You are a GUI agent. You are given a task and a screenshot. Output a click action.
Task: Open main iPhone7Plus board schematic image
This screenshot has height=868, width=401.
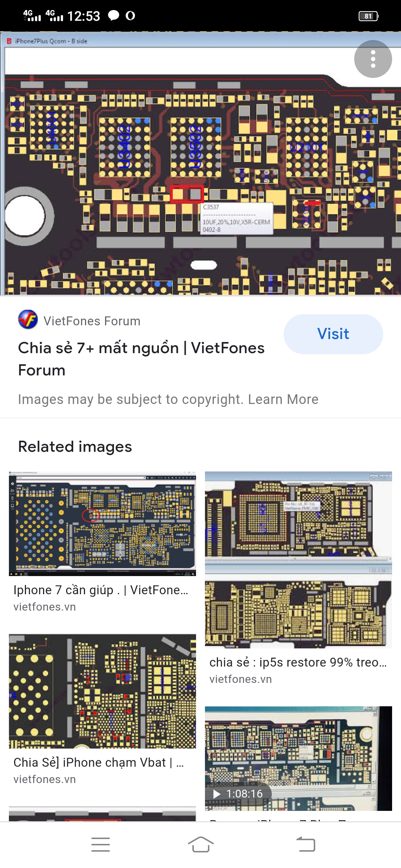[200, 163]
